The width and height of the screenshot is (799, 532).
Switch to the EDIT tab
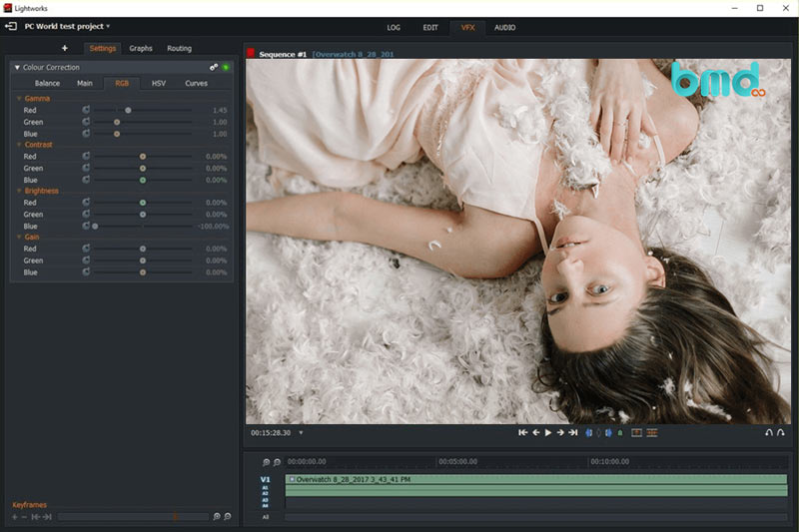[x=430, y=28]
